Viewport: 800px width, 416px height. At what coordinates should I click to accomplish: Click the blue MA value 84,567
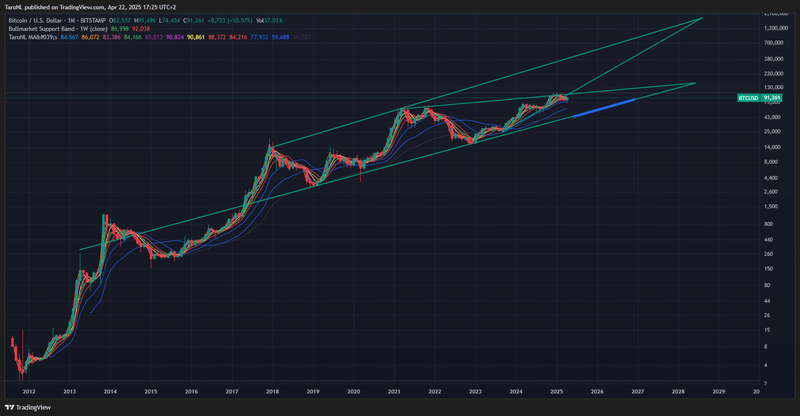pyautogui.click(x=69, y=37)
